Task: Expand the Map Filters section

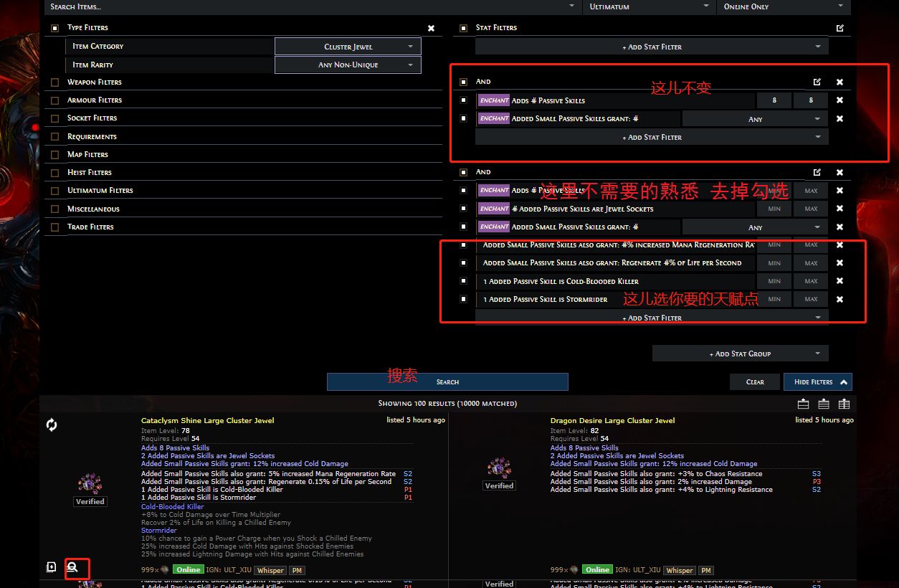Action: pyautogui.click(x=86, y=154)
